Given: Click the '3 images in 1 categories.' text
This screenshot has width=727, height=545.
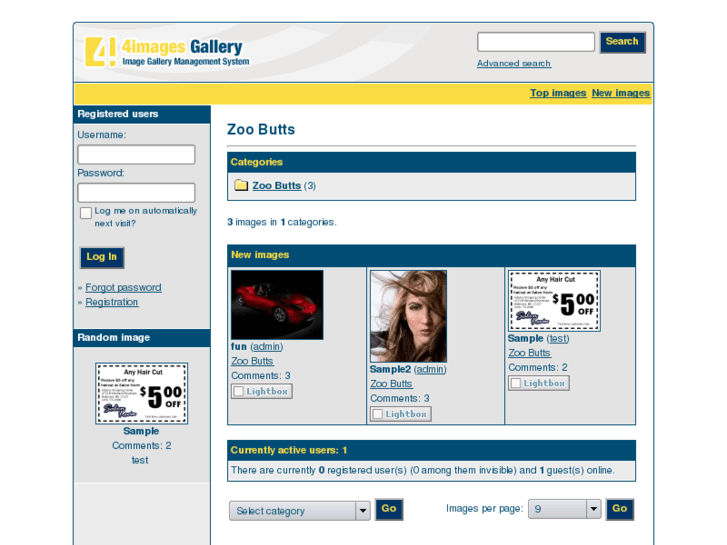Looking at the screenshot, I should pyautogui.click(x=282, y=222).
